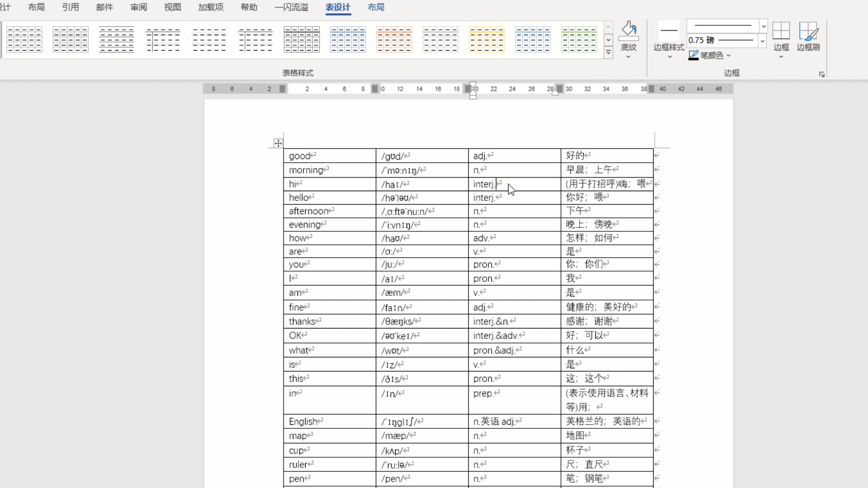Click the table move handle icon
The width and height of the screenshot is (868, 488).
pos(278,143)
